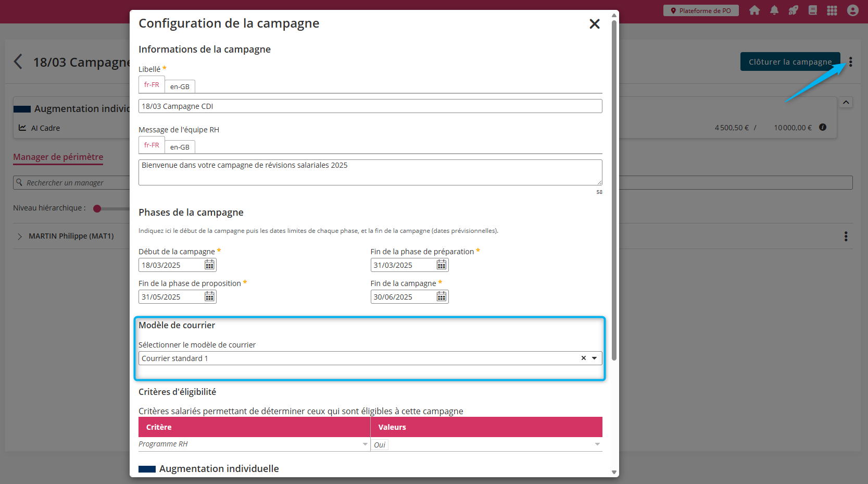The height and width of the screenshot is (484, 868).
Task: Open calendar for Fin de la phase de proposition
Action: tap(209, 297)
